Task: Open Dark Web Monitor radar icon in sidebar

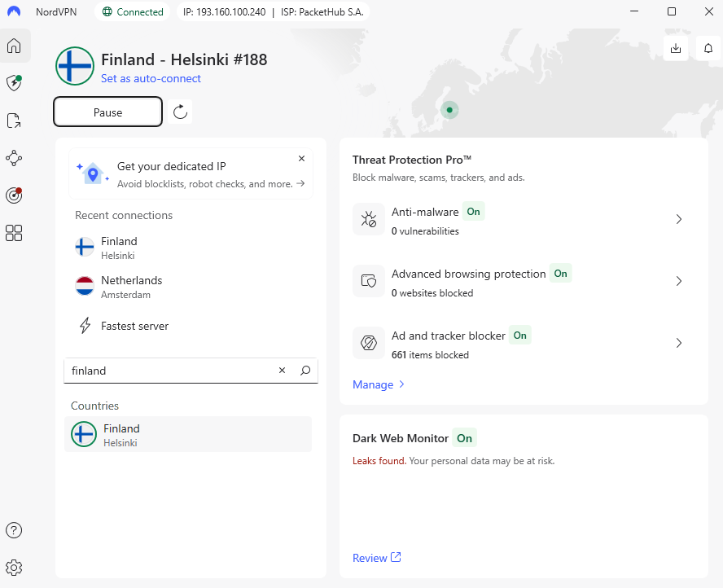Action: [15, 195]
